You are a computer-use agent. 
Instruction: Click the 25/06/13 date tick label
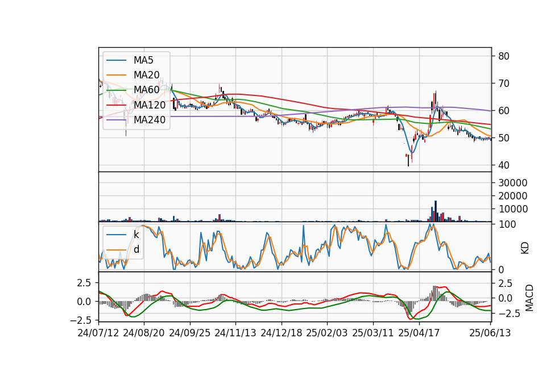coord(490,333)
